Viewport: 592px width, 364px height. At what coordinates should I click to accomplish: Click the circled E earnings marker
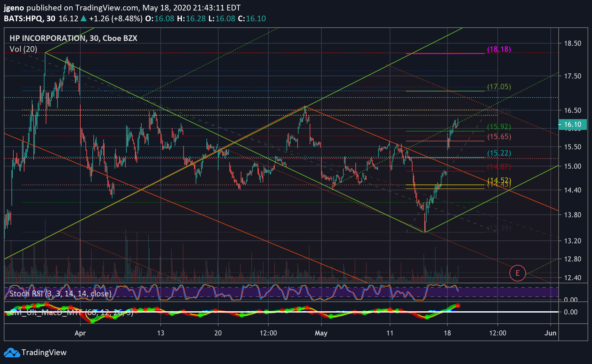(x=517, y=273)
